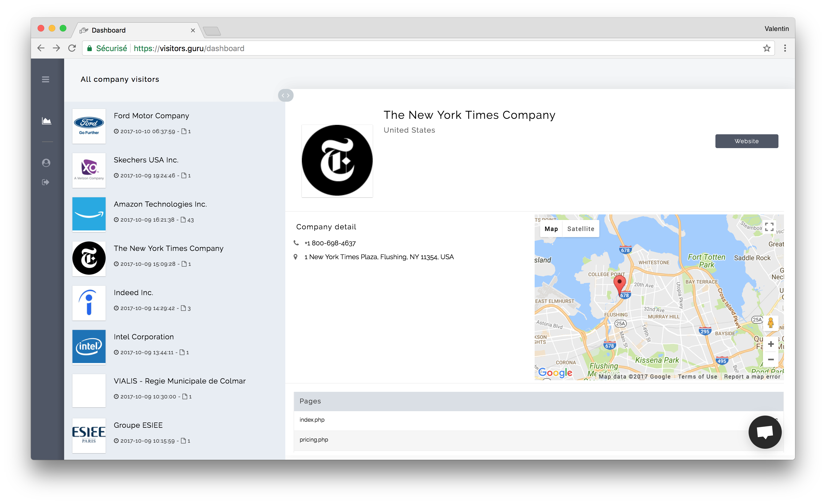Toggle the panel collapse arrows handle

coord(286,96)
